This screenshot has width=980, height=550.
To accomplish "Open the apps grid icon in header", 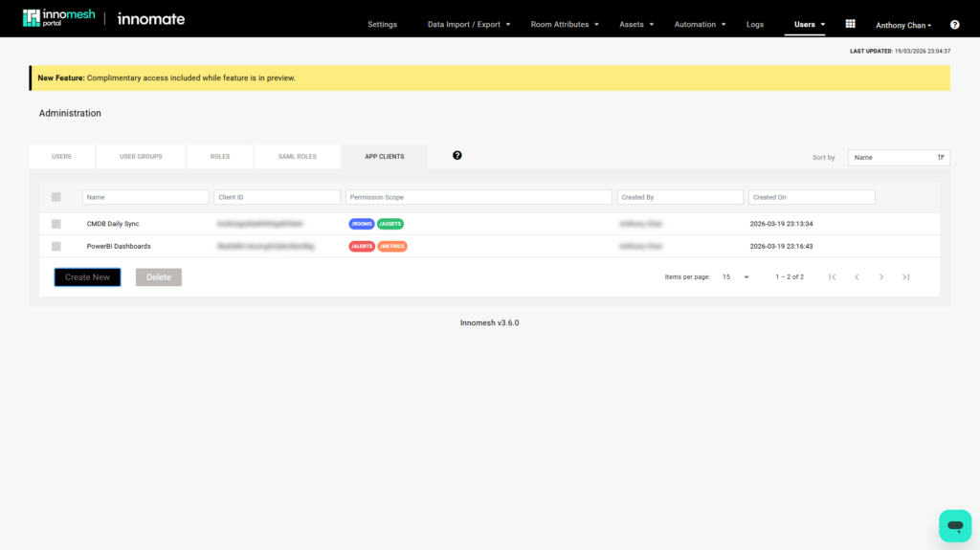I will pos(850,24).
